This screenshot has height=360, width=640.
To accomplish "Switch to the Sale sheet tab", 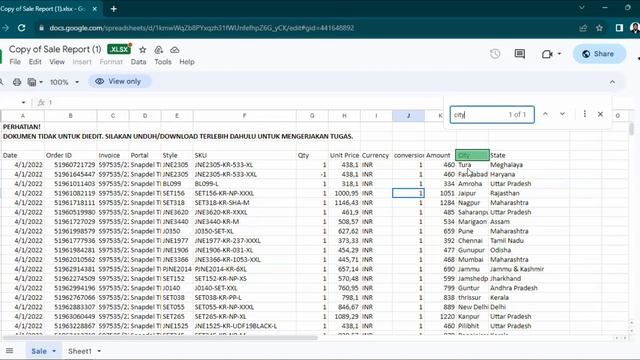I will click(39, 351).
